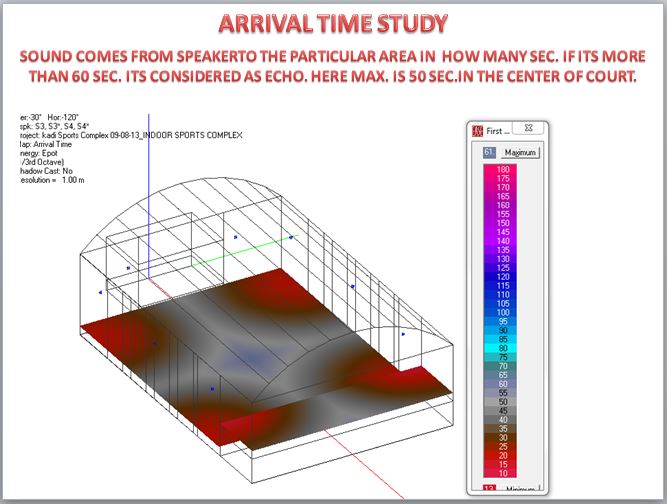Click the minimum value field showing 13

tap(490, 487)
